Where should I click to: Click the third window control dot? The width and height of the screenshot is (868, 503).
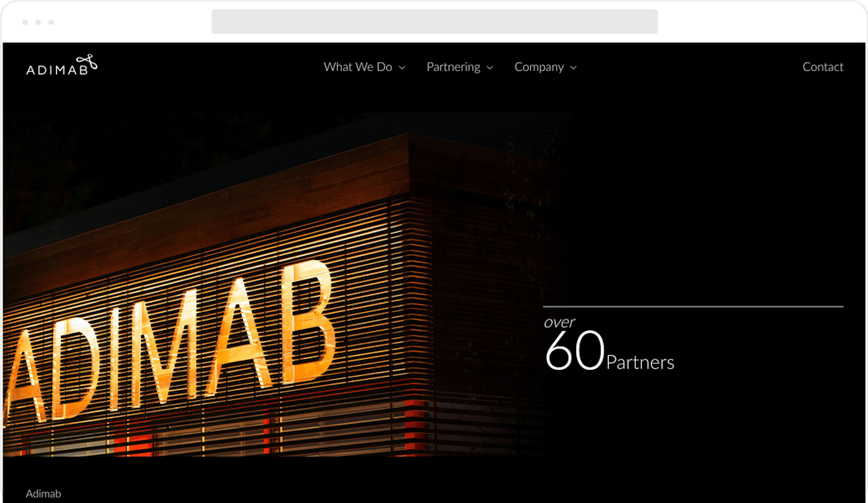51,22
